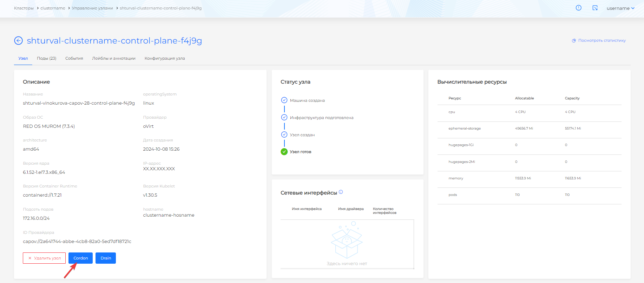This screenshot has width=644, height=283.
Task: Switch to the Поды (23) tab
Action: point(46,58)
